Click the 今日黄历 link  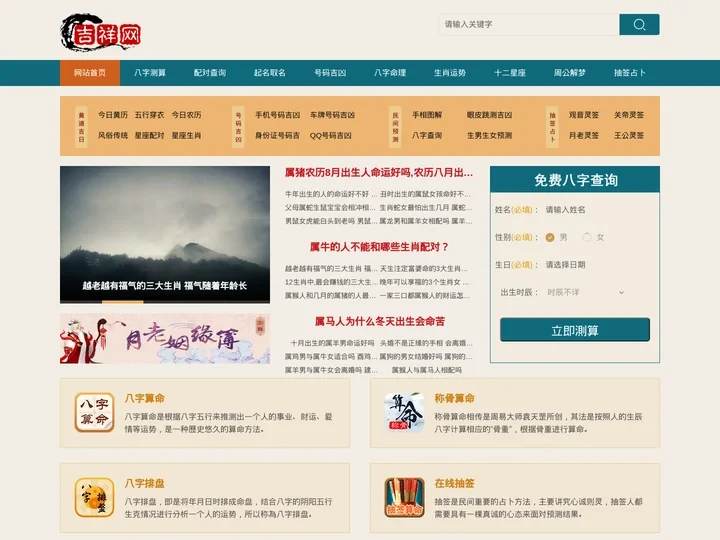112,115
